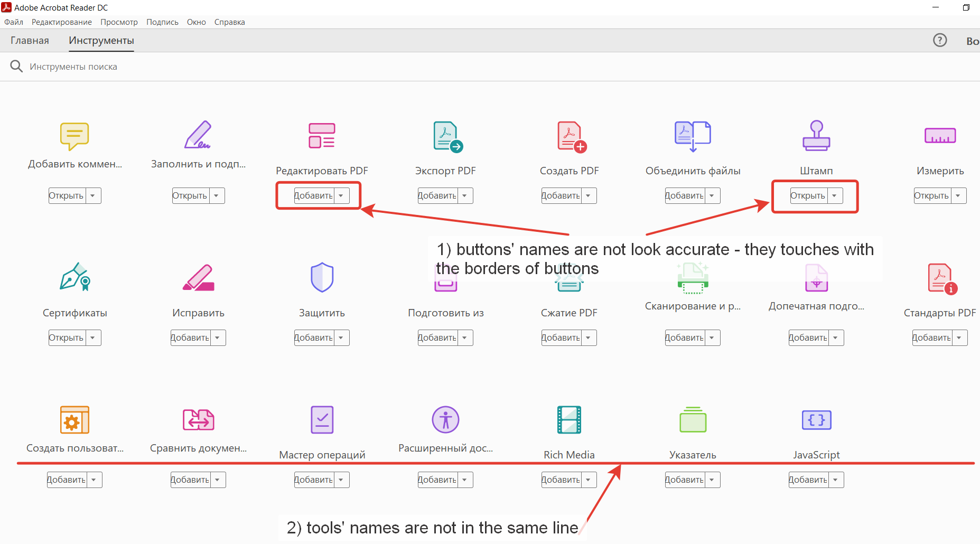
Task: Click the Создать PDF tool icon
Action: 569,136
